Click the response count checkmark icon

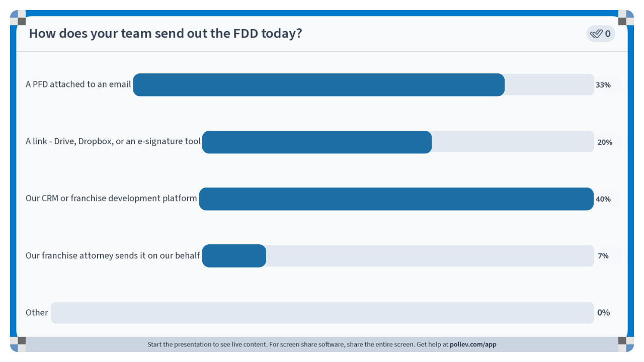click(x=596, y=34)
